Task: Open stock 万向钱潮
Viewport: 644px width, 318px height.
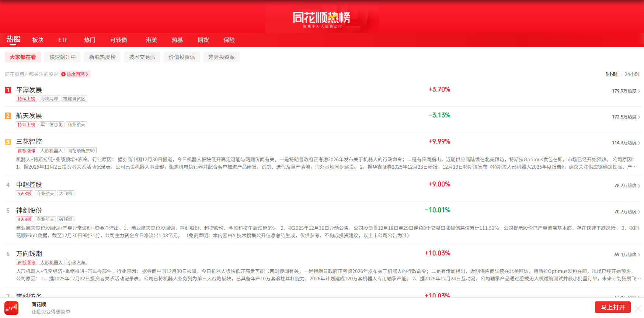Action: tap(29, 254)
